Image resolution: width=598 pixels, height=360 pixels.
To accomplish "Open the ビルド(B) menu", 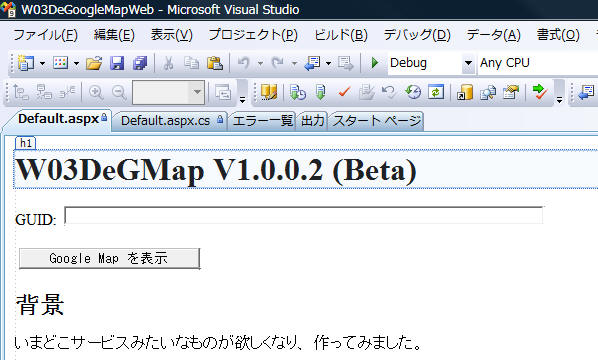I will point(341,35).
